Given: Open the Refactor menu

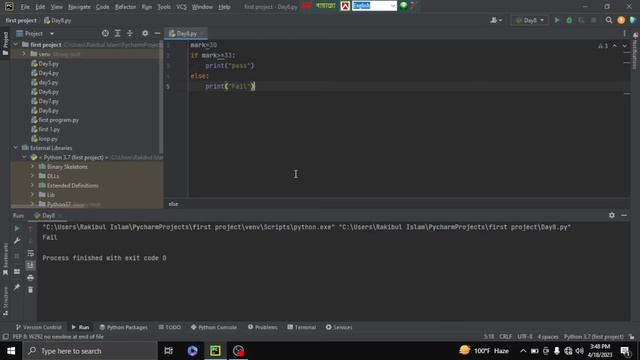Looking at the screenshot, I should (125, 7).
